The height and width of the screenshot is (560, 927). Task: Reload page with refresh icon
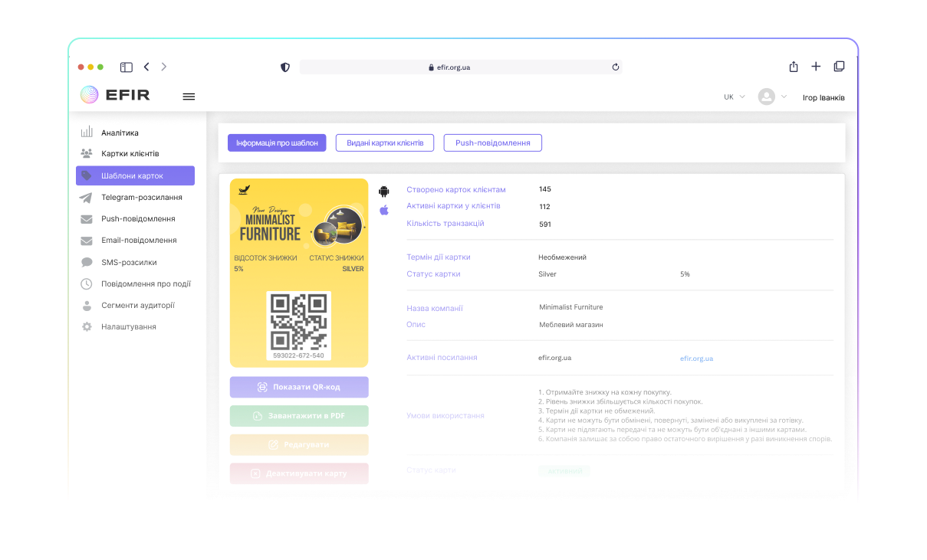click(x=615, y=67)
